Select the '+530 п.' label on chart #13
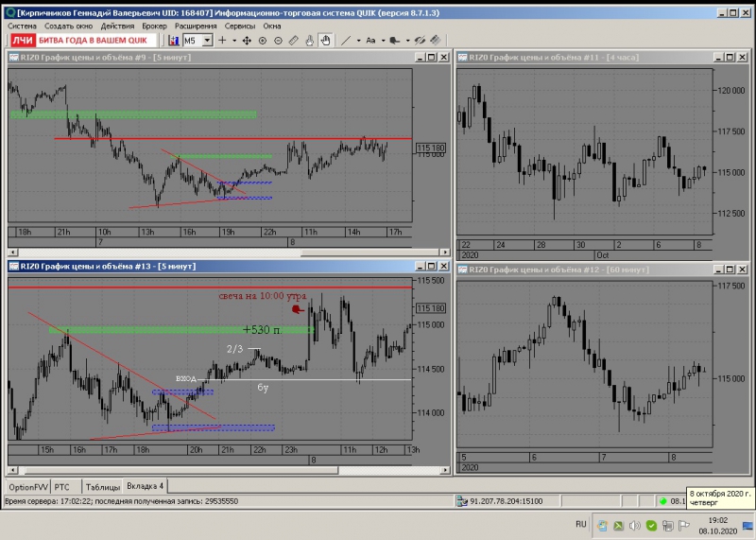 263,330
